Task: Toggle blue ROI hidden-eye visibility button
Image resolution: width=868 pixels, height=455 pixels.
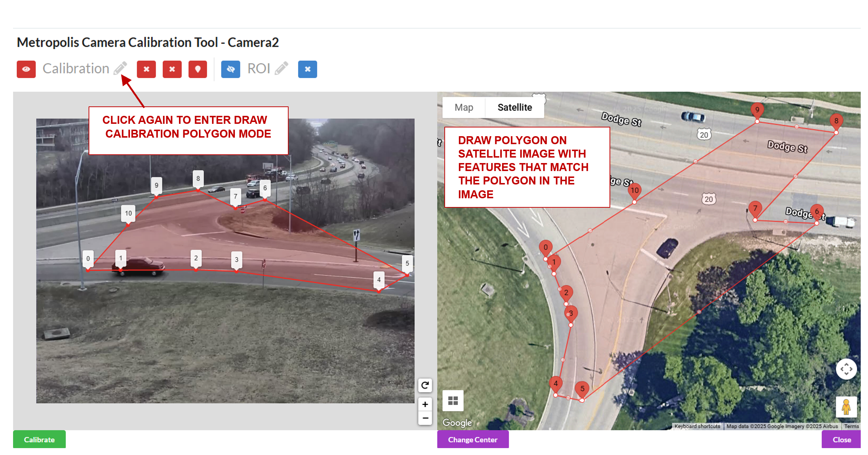Action: 231,69
